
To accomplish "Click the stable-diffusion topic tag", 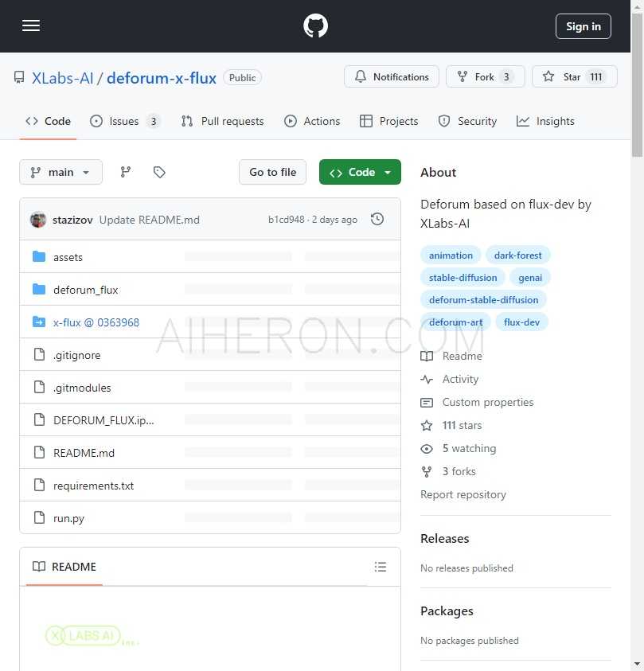I will point(463,278).
